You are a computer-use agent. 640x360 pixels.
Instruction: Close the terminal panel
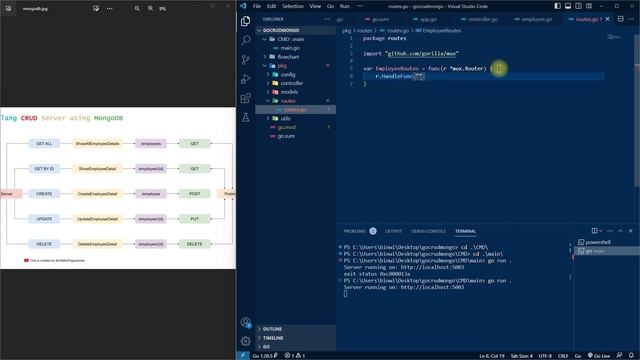(631, 231)
